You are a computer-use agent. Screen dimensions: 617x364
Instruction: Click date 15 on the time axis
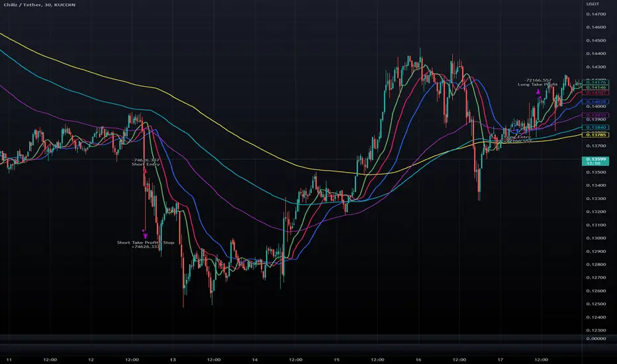(336, 359)
